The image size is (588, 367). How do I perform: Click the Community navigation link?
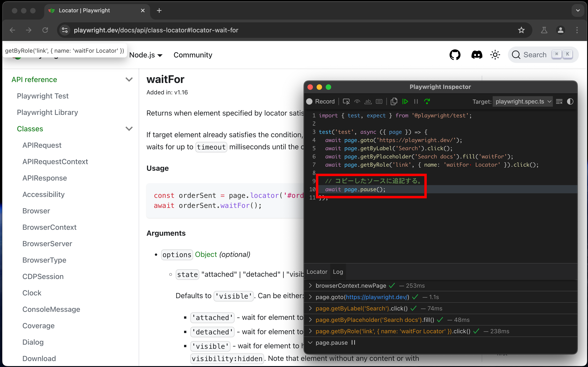coord(193,55)
